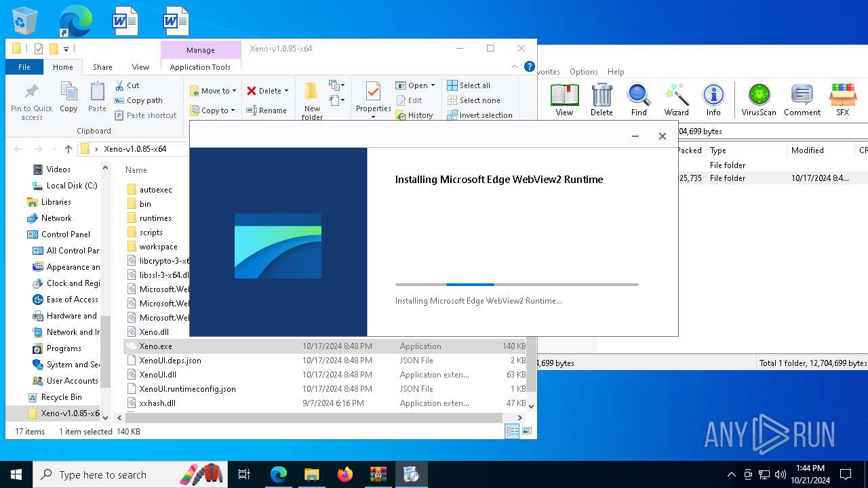Click the WinRAR Find toolbar icon
The height and width of the screenshot is (488, 868).
pos(639,100)
